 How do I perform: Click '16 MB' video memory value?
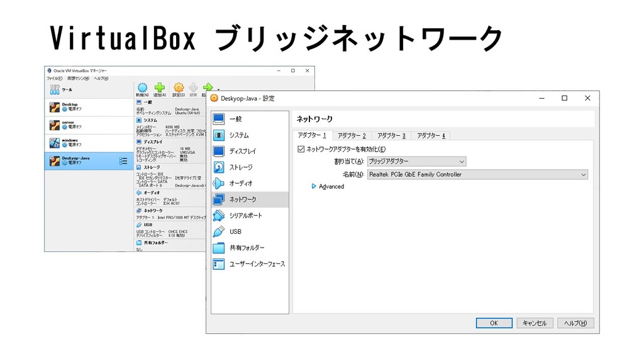click(185, 148)
